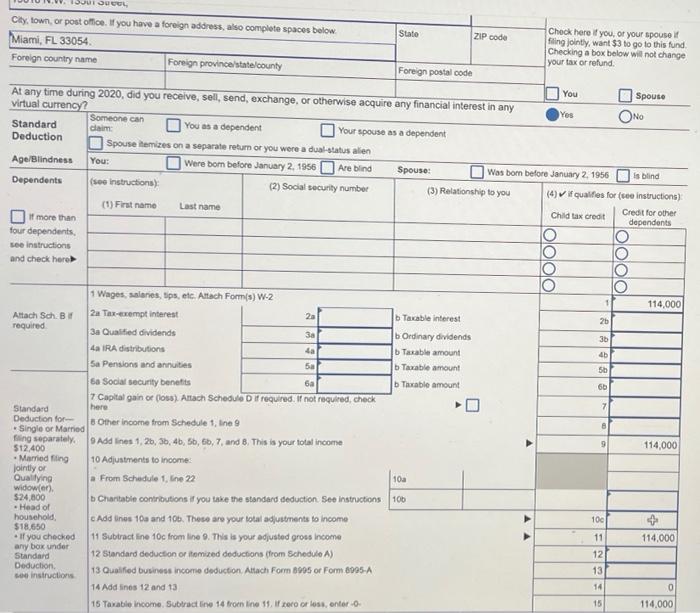The height and width of the screenshot is (613, 700).
Task: Click the line 11 adjusted gross income value
Action: pos(642,538)
